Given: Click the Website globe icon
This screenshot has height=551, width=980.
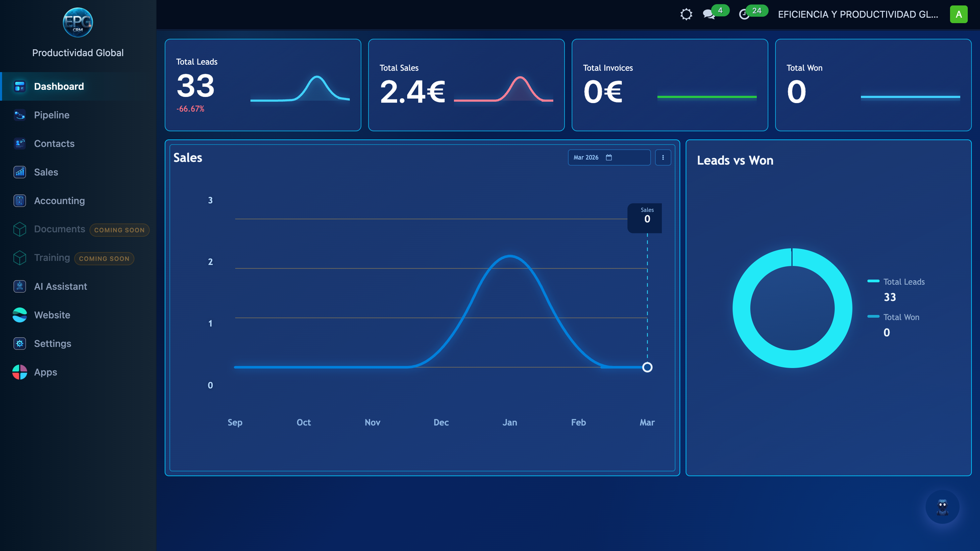Looking at the screenshot, I should pos(19,315).
